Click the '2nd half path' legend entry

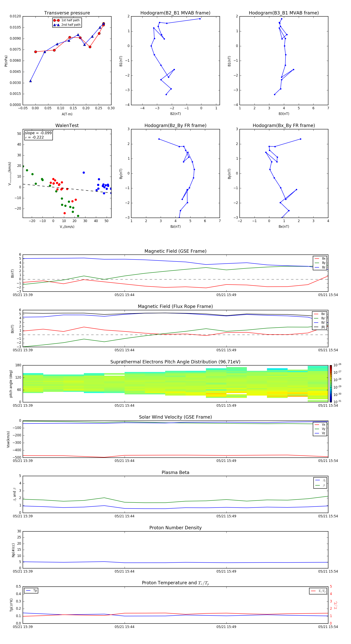point(67,25)
